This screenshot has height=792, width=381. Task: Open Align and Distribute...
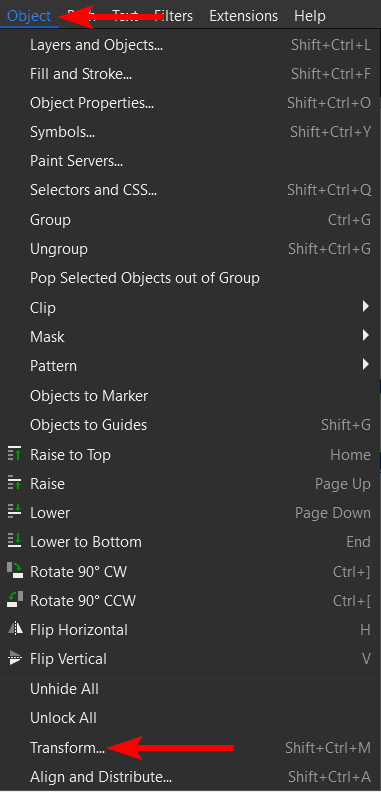[x=190, y=776]
